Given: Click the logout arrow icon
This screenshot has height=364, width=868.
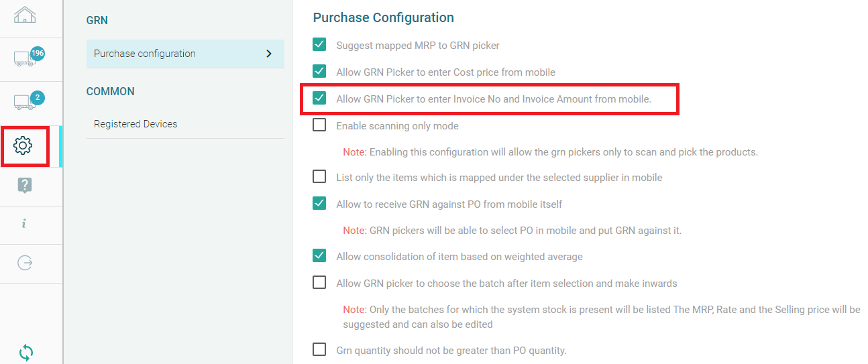Looking at the screenshot, I should [x=25, y=263].
